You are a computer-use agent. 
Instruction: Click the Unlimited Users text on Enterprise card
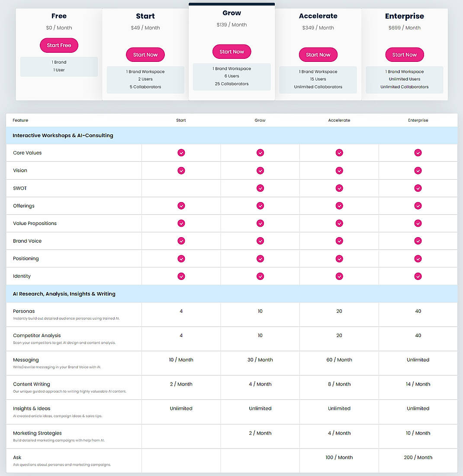coord(404,79)
